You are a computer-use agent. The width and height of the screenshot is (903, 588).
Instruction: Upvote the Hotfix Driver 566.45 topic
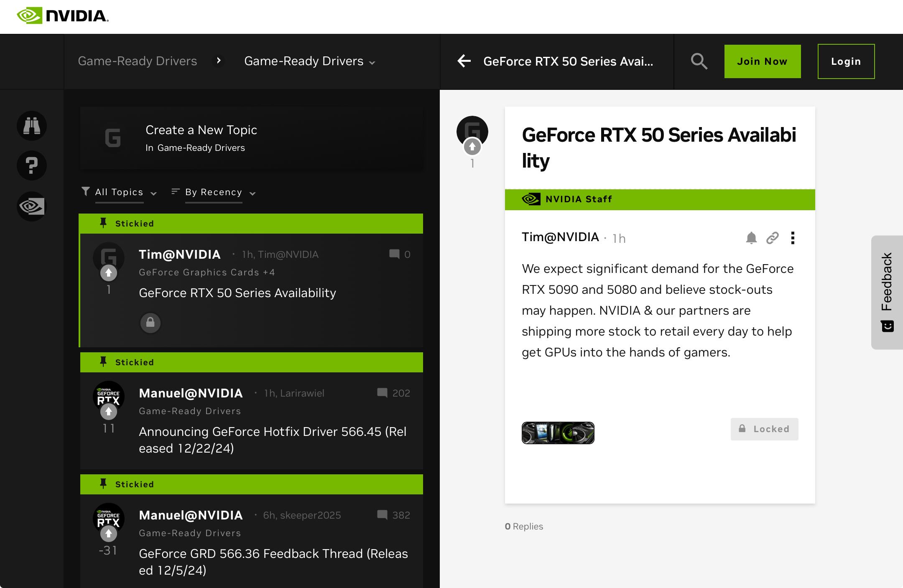109,412
